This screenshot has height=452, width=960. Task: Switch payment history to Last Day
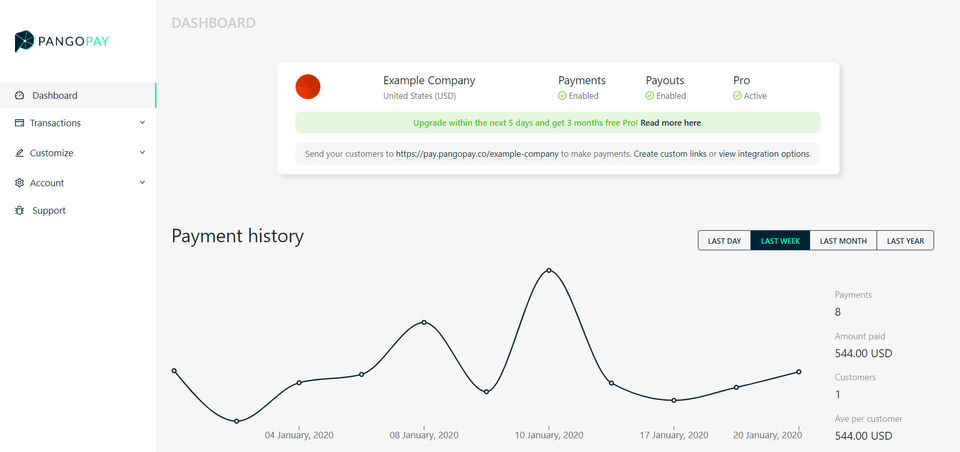tap(724, 241)
